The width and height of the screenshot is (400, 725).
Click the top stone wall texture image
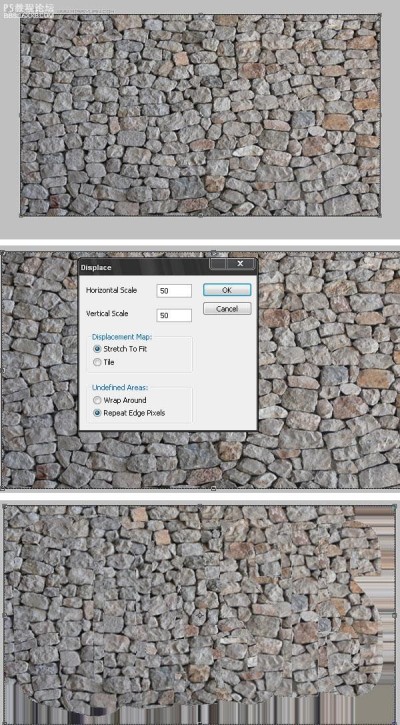point(200,115)
